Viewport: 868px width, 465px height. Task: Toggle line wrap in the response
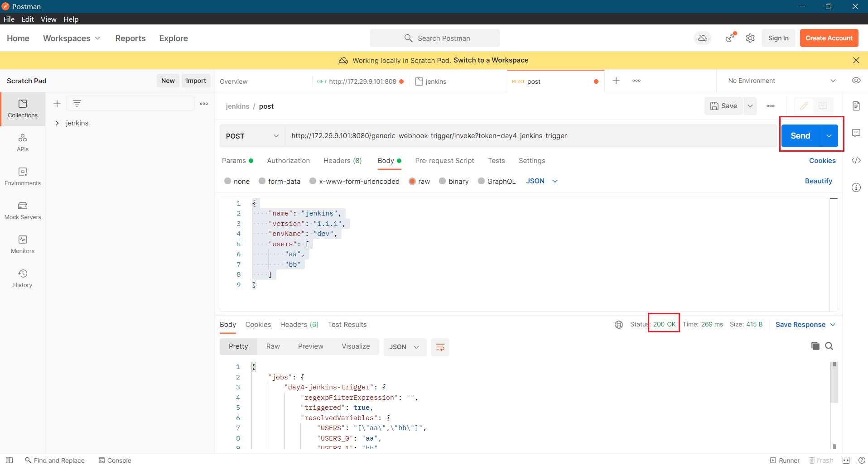440,347
